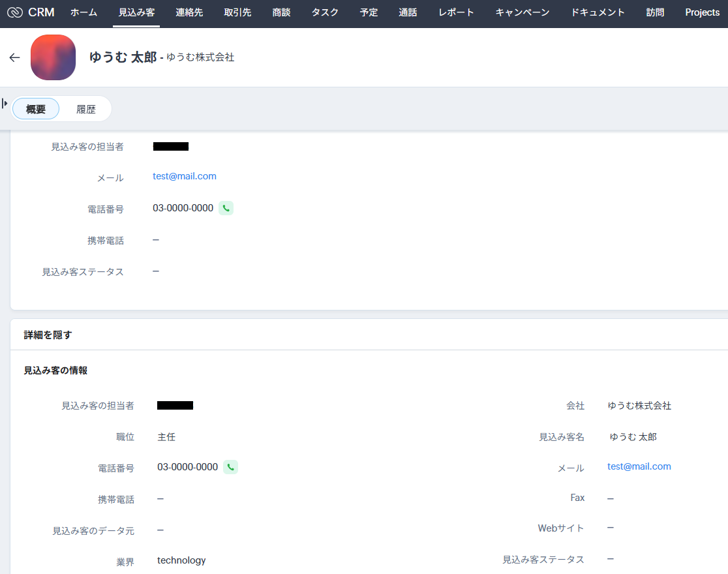The height and width of the screenshot is (574, 728).
Task: Switch to the 概要 tab
Action: (x=36, y=109)
